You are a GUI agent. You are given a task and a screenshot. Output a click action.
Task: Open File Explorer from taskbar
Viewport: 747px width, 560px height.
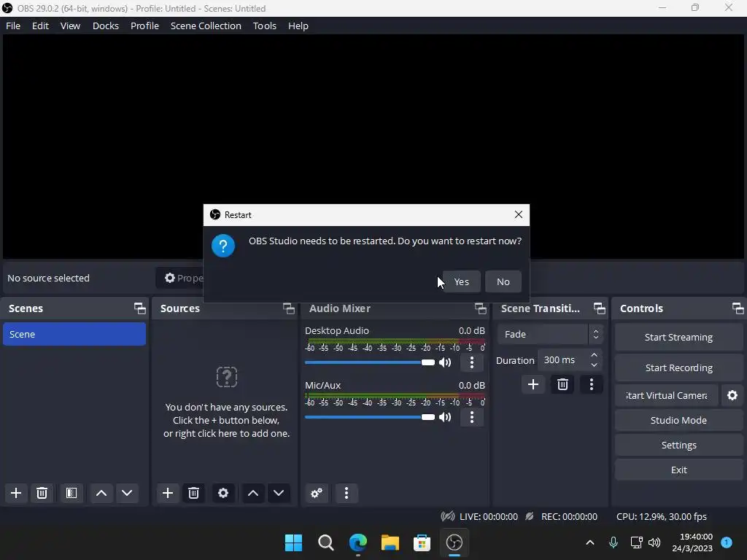click(390, 542)
